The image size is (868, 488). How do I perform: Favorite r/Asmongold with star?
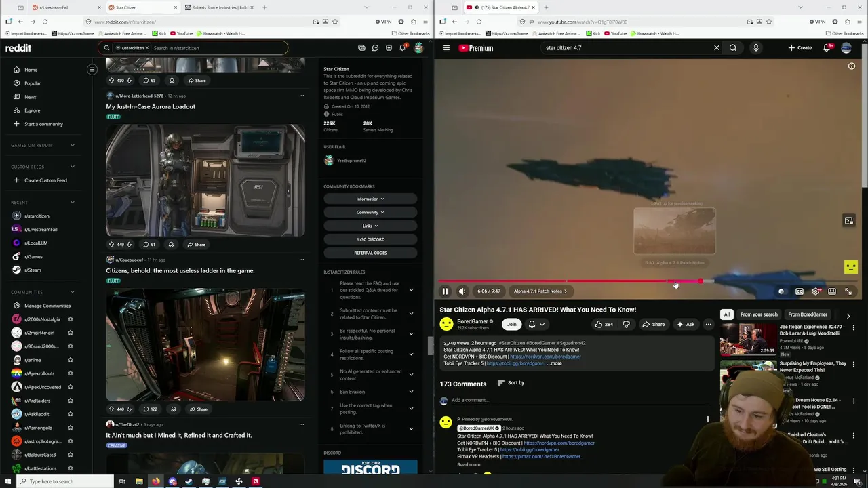[70, 428]
